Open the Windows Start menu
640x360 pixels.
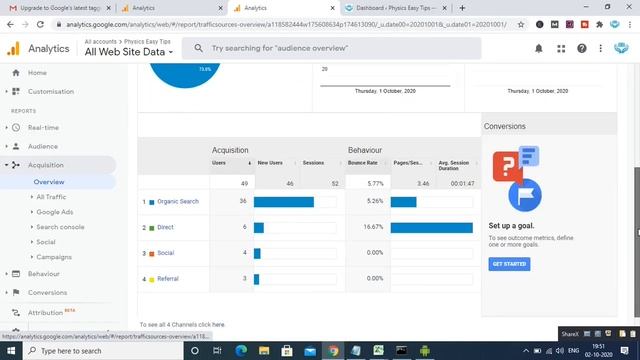point(11,351)
